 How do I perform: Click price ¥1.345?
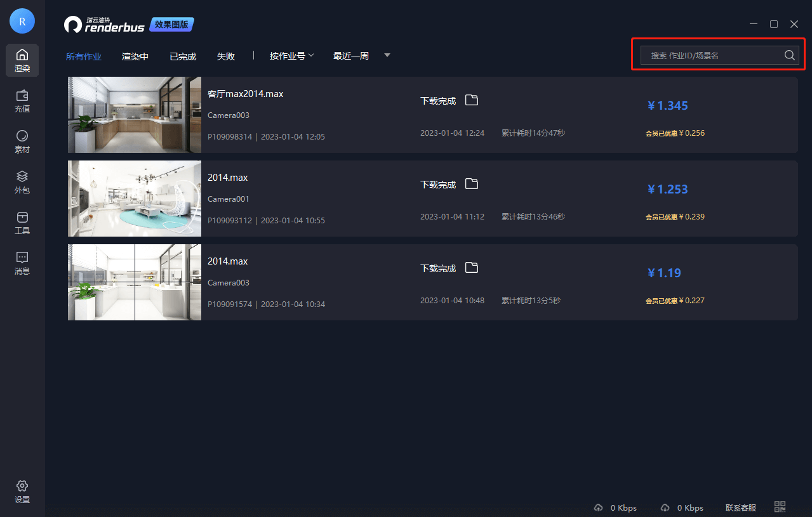667,105
